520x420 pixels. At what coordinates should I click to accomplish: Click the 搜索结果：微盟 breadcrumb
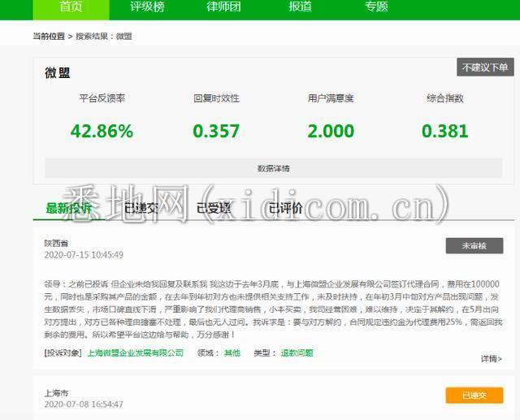[104, 36]
